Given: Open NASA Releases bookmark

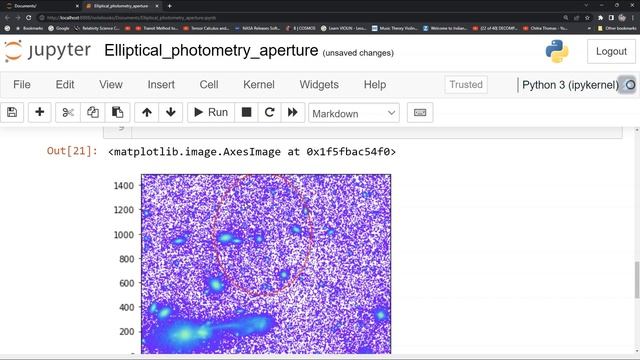Looking at the screenshot, I should tap(257, 29).
